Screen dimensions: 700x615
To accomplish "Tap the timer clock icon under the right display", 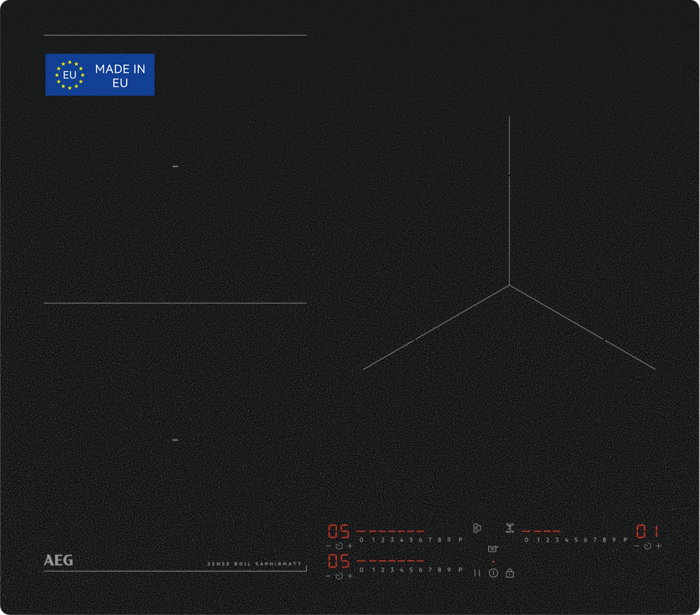I will [647, 546].
